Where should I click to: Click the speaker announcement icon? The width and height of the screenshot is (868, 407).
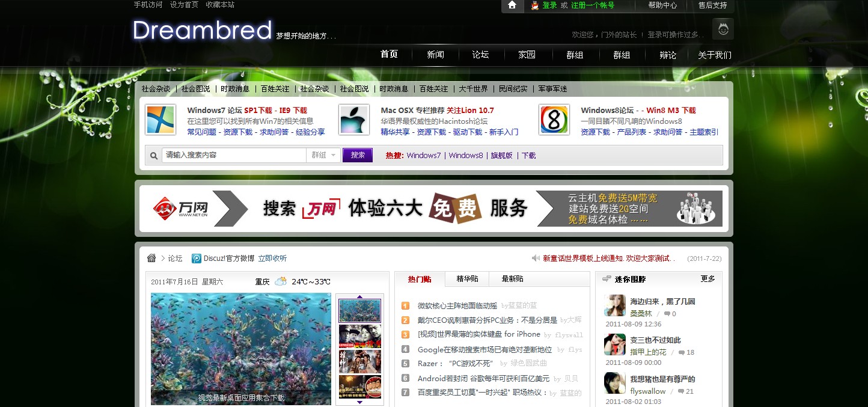click(536, 258)
